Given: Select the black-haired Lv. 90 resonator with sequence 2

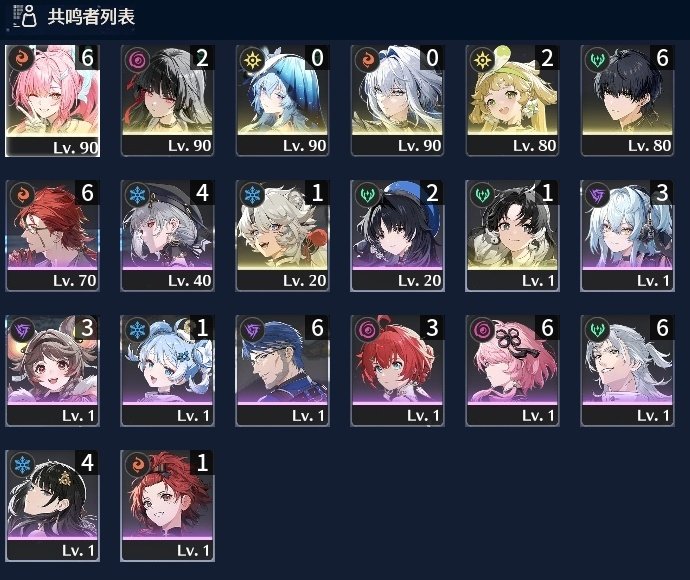Looking at the screenshot, I should pyautogui.click(x=167, y=101).
